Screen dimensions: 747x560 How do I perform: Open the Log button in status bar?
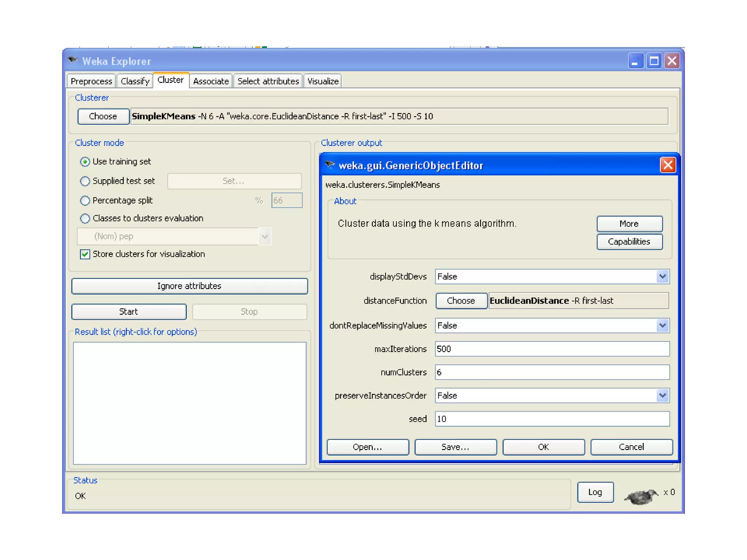595,492
